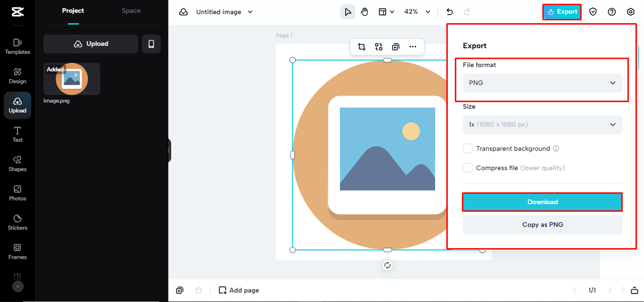Click the Page 1 label

pos(284,35)
